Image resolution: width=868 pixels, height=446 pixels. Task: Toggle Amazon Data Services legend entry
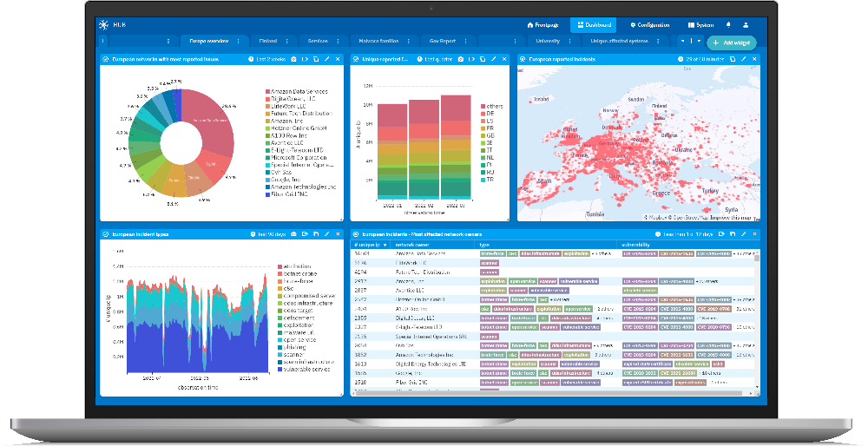pyautogui.click(x=299, y=91)
